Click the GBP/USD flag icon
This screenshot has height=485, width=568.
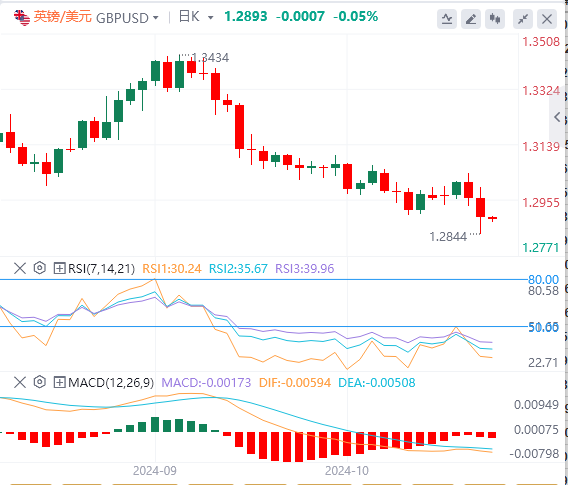(x=22, y=17)
